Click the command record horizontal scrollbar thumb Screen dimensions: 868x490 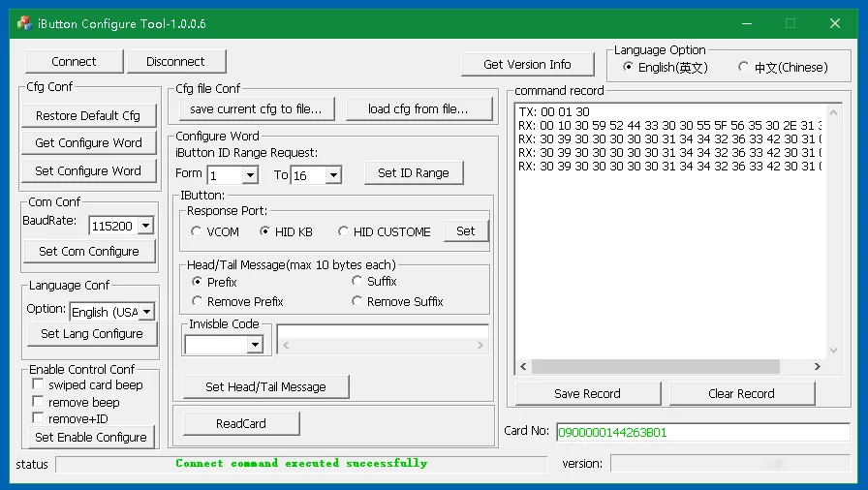[x=656, y=367]
